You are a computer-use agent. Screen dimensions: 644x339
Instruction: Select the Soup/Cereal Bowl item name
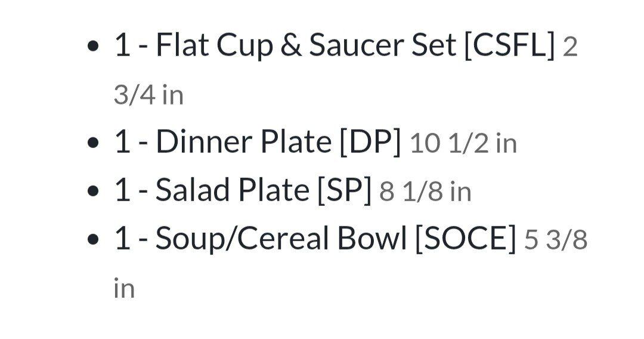(x=280, y=239)
